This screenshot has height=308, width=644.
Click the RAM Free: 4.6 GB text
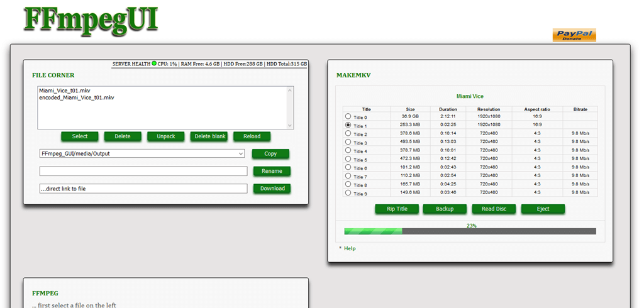(x=201, y=64)
